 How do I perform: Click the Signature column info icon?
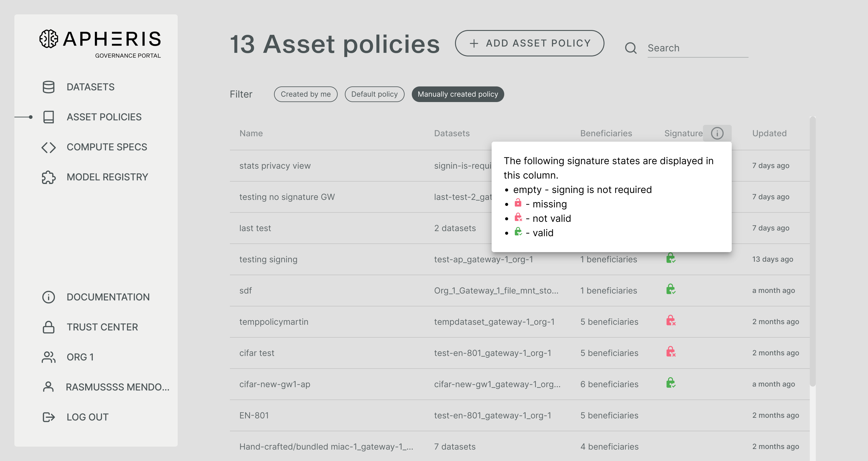click(x=717, y=133)
